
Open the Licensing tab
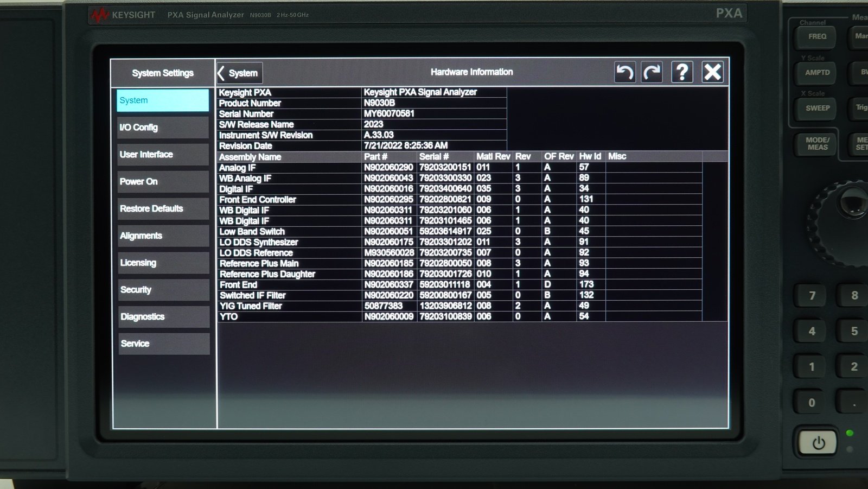(163, 263)
